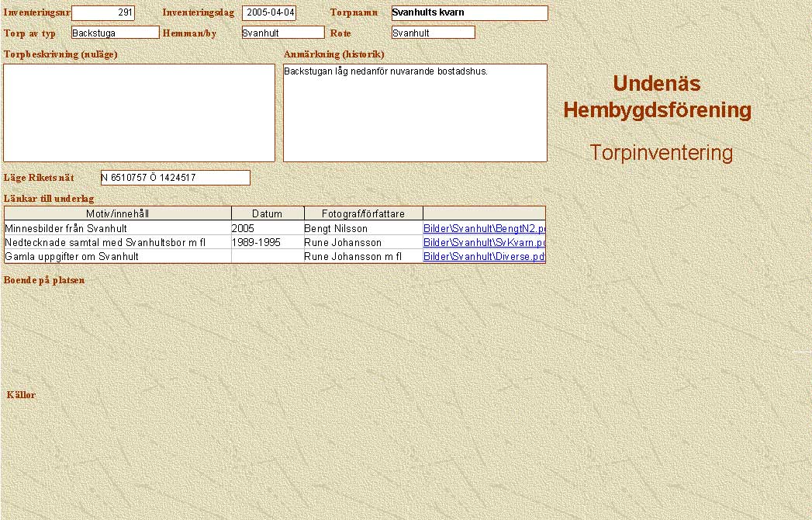The width and height of the screenshot is (812, 520).
Task: Click the 1989-1995 date cell
Action: [x=256, y=243]
